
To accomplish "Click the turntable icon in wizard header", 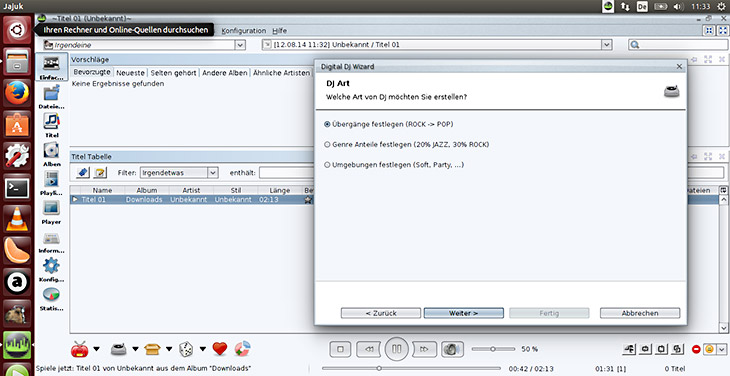I will (671, 91).
